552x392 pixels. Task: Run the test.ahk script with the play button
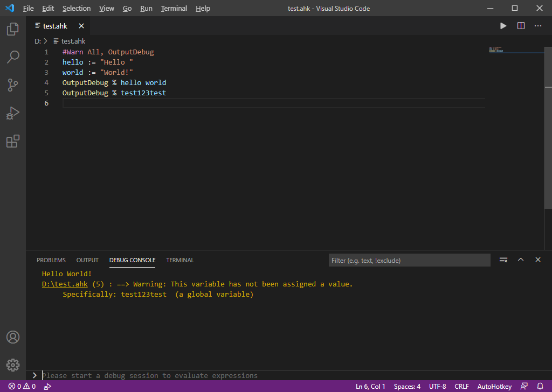click(x=503, y=25)
